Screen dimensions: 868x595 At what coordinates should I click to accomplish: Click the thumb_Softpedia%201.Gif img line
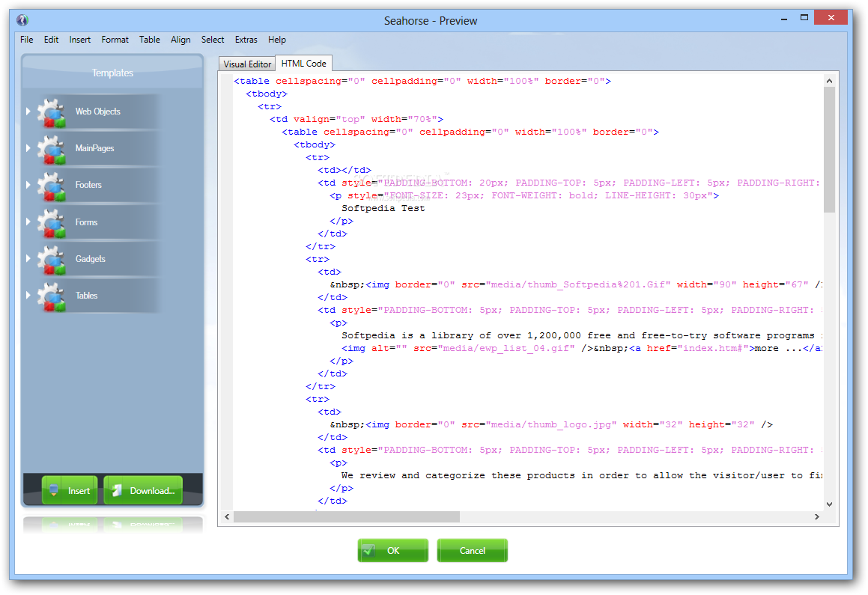(x=576, y=285)
